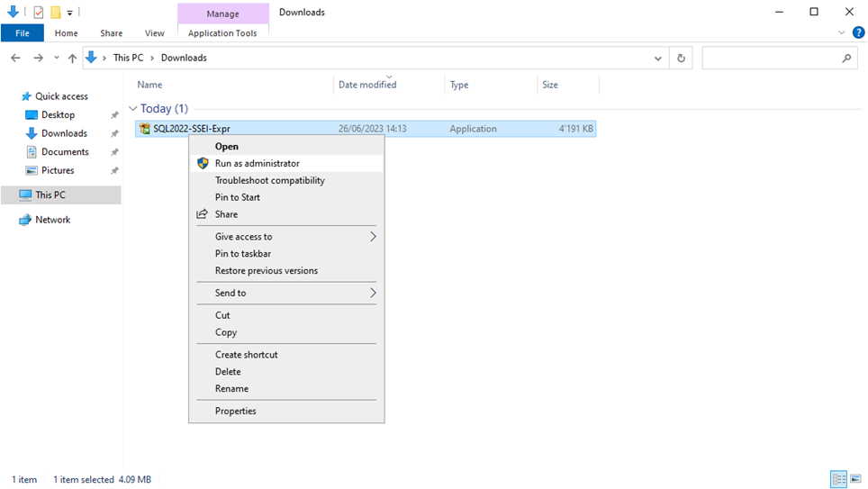This screenshot has height=489, width=868.
Task: Collapse the ribbon chevron near Help
Action: [x=841, y=32]
